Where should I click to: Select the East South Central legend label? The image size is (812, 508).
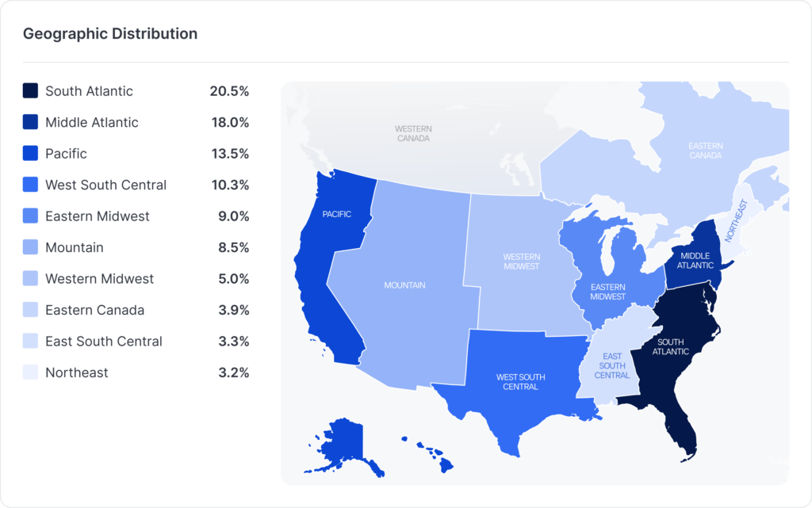click(x=103, y=342)
